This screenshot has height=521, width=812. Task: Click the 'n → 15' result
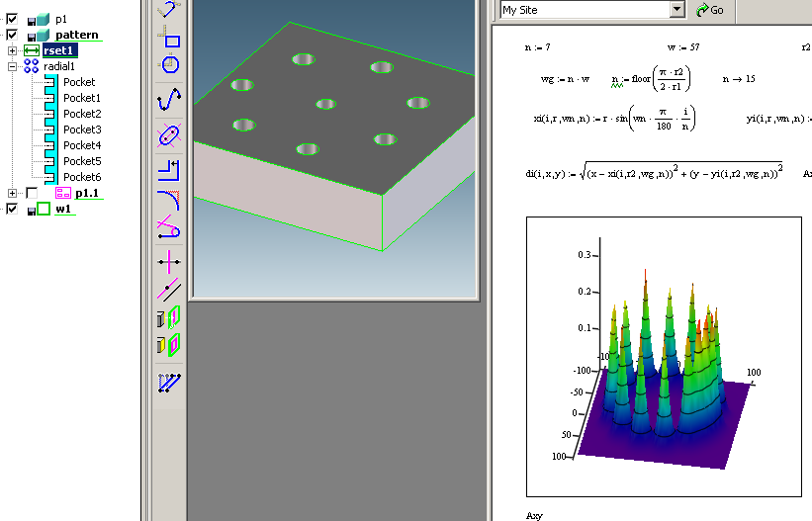click(x=739, y=79)
